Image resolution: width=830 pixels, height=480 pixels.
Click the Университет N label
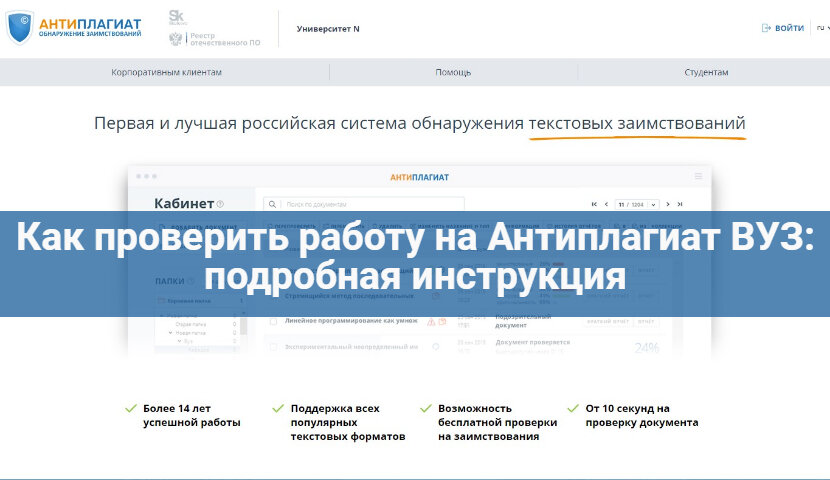pos(328,29)
